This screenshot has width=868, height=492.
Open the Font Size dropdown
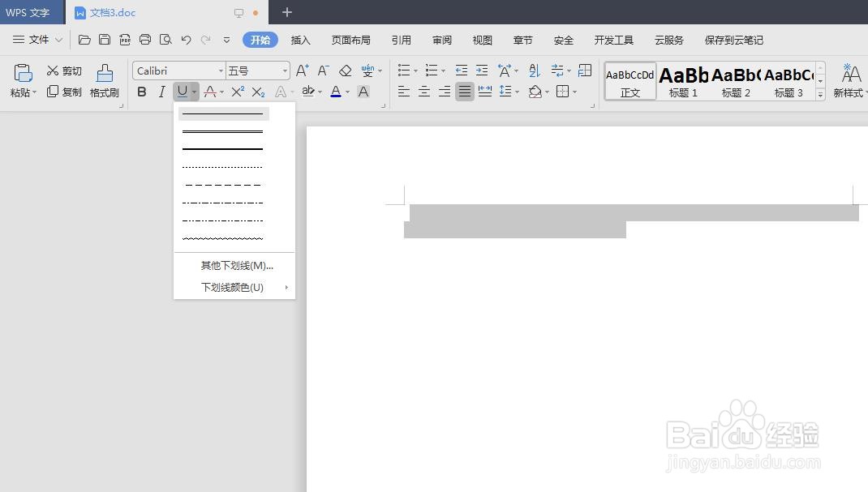coord(257,70)
